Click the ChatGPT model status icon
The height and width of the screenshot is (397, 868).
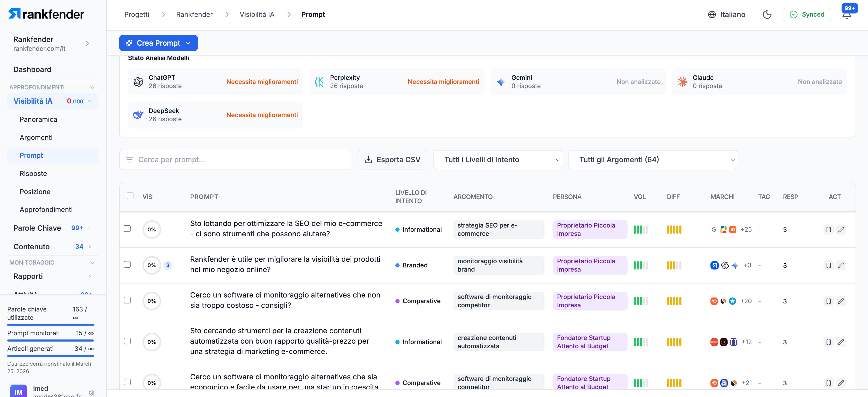[138, 82]
